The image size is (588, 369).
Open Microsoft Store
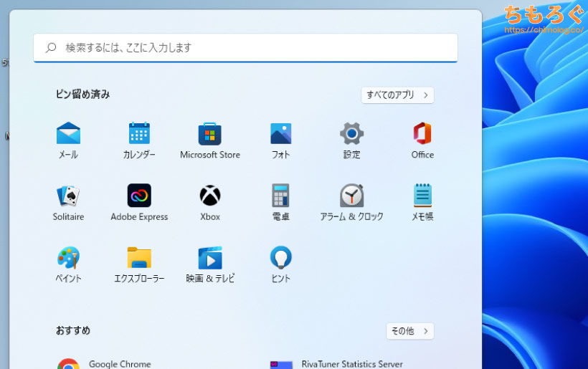210,140
